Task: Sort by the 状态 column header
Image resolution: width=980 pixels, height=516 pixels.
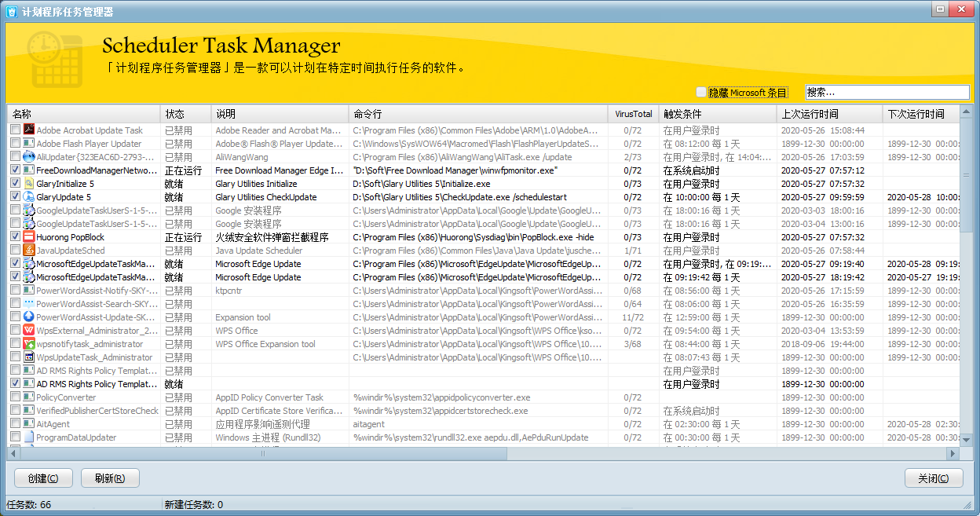Action: [185, 114]
